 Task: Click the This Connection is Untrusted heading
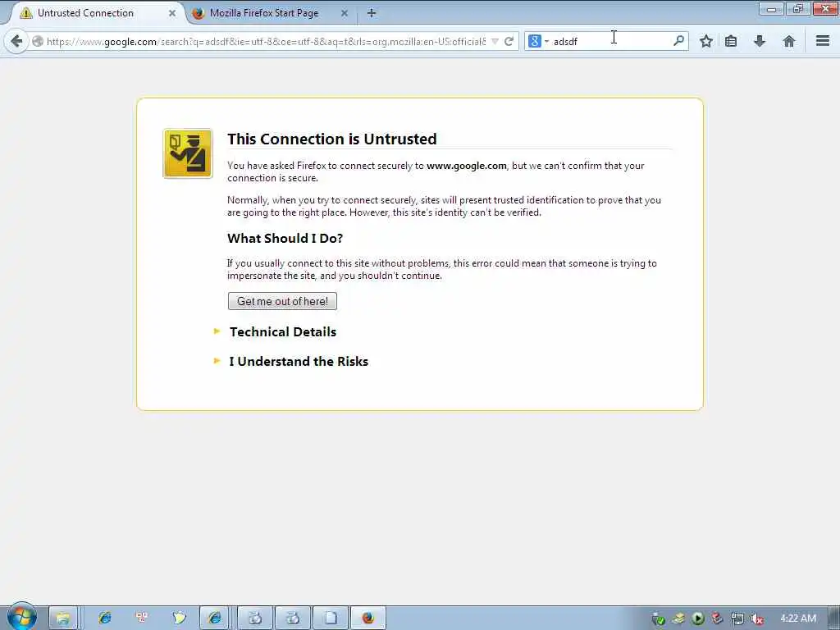click(x=331, y=139)
